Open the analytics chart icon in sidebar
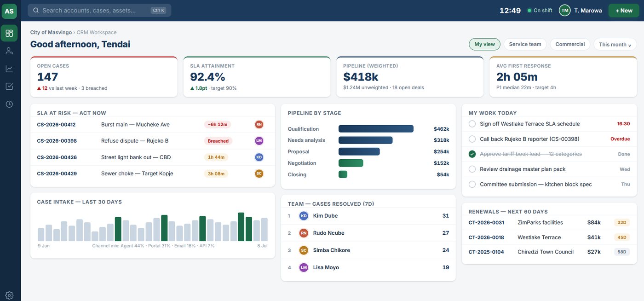 [9, 69]
